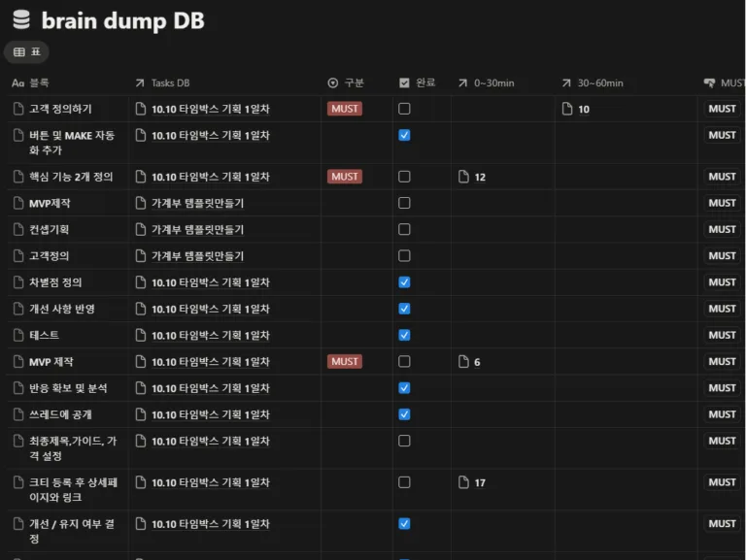Open the page icon beside number 17
The image size is (746, 560).
pos(464,482)
